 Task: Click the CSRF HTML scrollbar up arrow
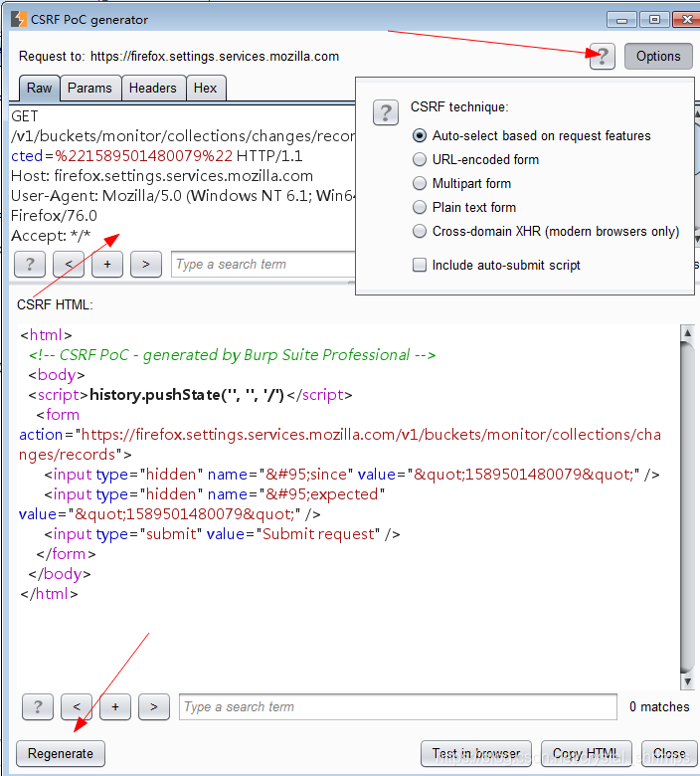(687, 332)
